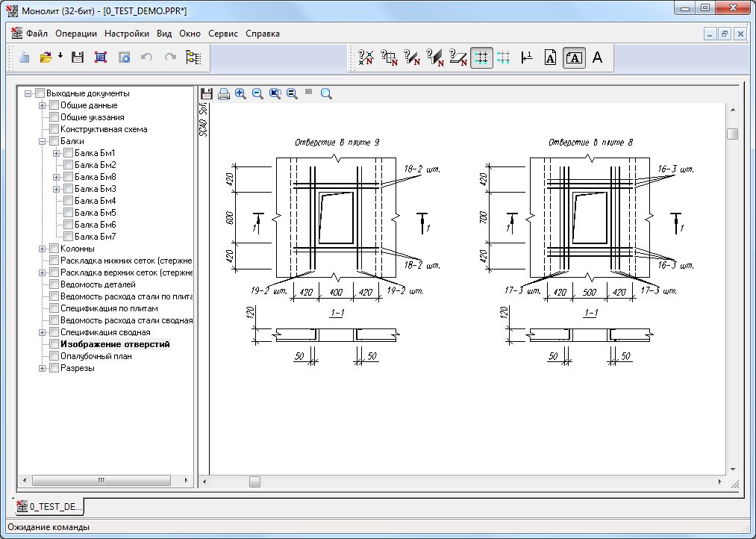
Task: Click the save project floppy icon in main toolbar
Action: [x=77, y=57]
